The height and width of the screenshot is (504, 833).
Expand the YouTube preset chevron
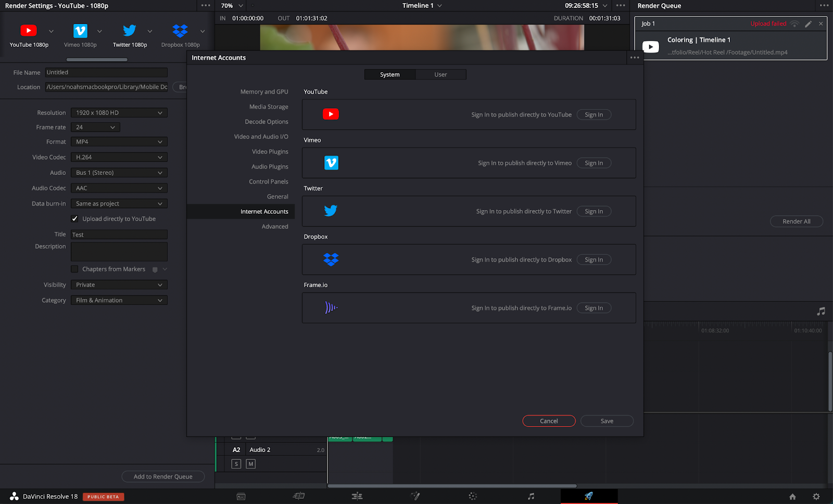[x=51, y=31]
